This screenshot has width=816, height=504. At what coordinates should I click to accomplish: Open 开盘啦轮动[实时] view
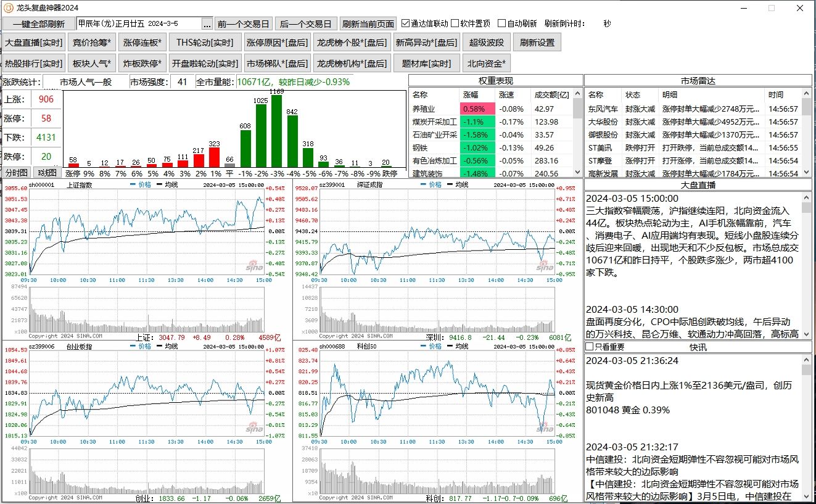(x=205, y=63)
